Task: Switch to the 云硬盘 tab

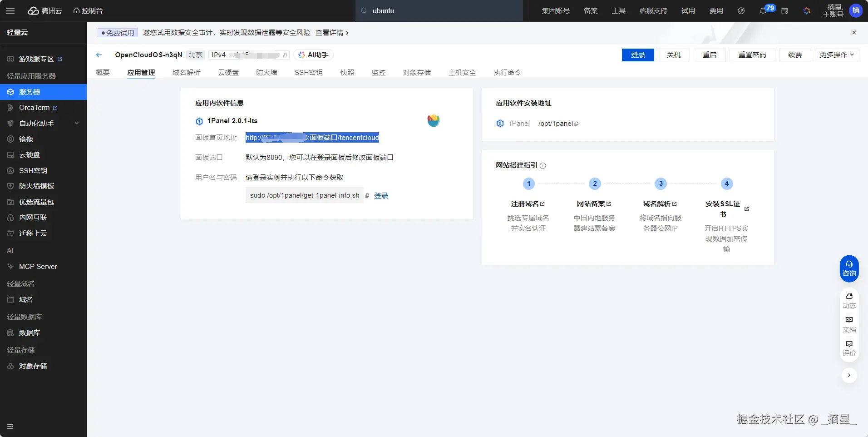Action: pyautogui.click(x=228, y=73)
